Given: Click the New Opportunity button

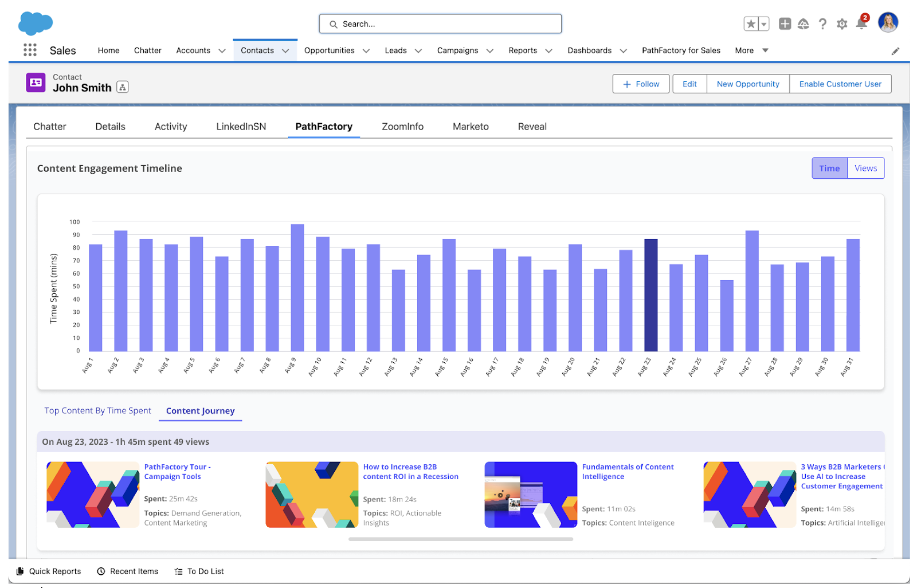Looking at the screenshot, I should click(748, 84).
